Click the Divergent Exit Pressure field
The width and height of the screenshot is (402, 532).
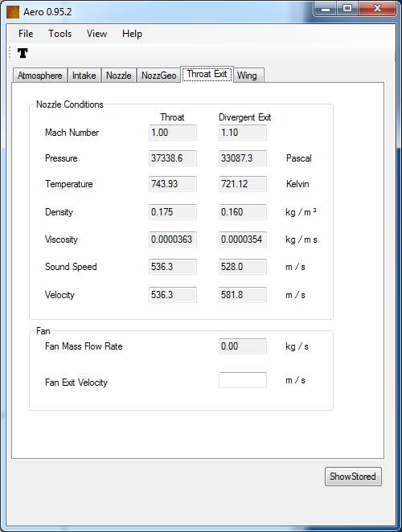click(243, 158)
